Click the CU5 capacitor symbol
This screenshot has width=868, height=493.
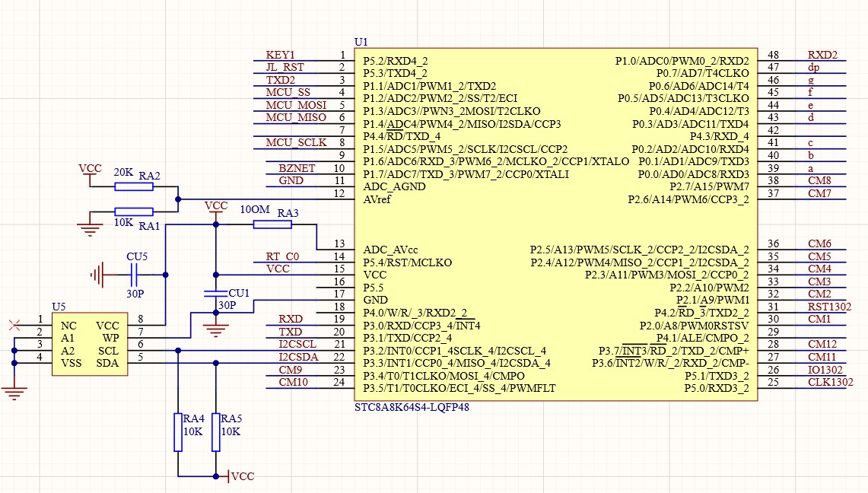click(133, 275)
